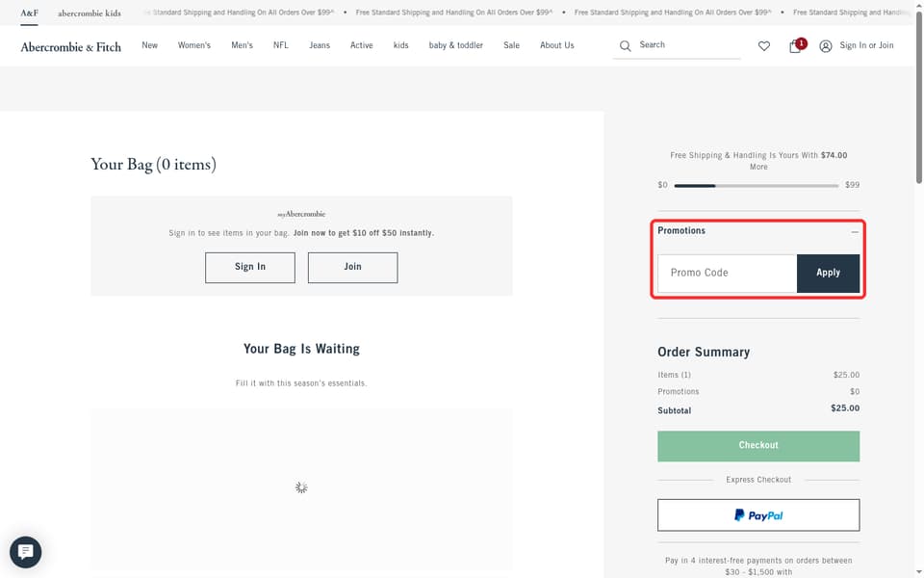Open the Women's menu
The image size is (924, 578).
click(x=193, y=45)
